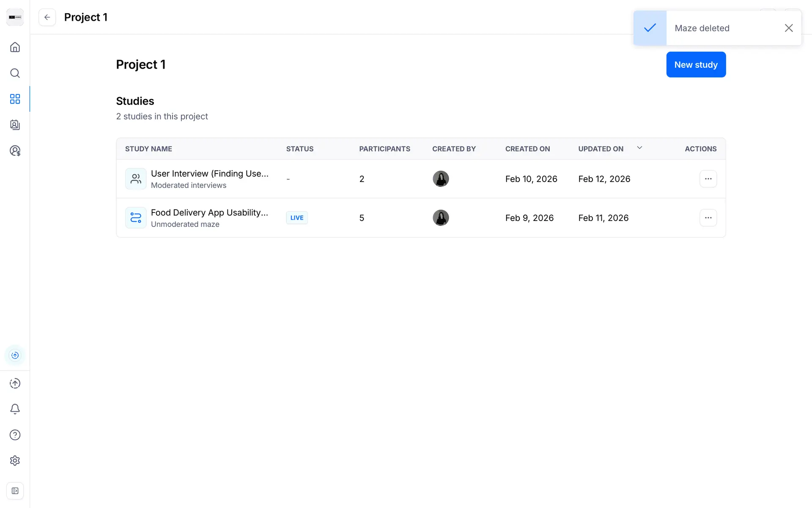Open settings gear in sidebar
This screenshot has height=508, width=812.
tap(15, 461)
